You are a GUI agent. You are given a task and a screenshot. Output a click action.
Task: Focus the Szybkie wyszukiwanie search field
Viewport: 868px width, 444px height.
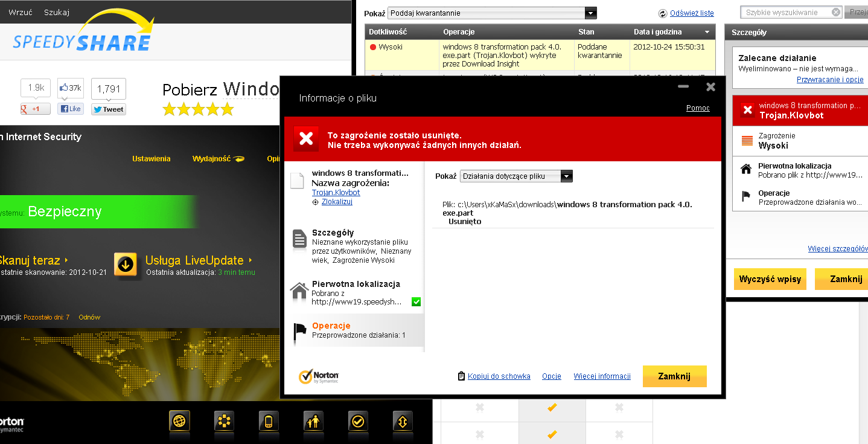786,12
